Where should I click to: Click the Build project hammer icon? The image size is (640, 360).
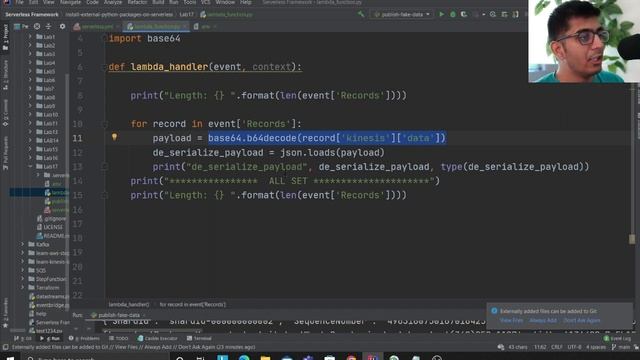point(361,14)
